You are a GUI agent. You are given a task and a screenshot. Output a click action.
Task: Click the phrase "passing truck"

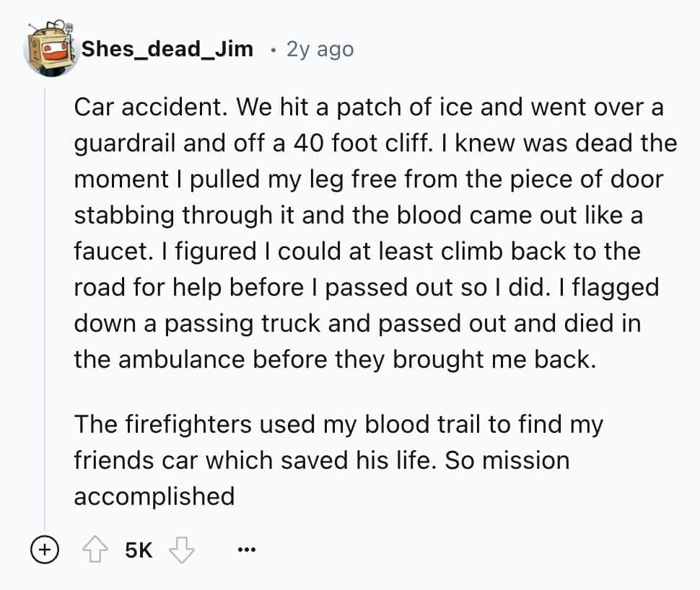pyautogui.click(x=244, y=323)
